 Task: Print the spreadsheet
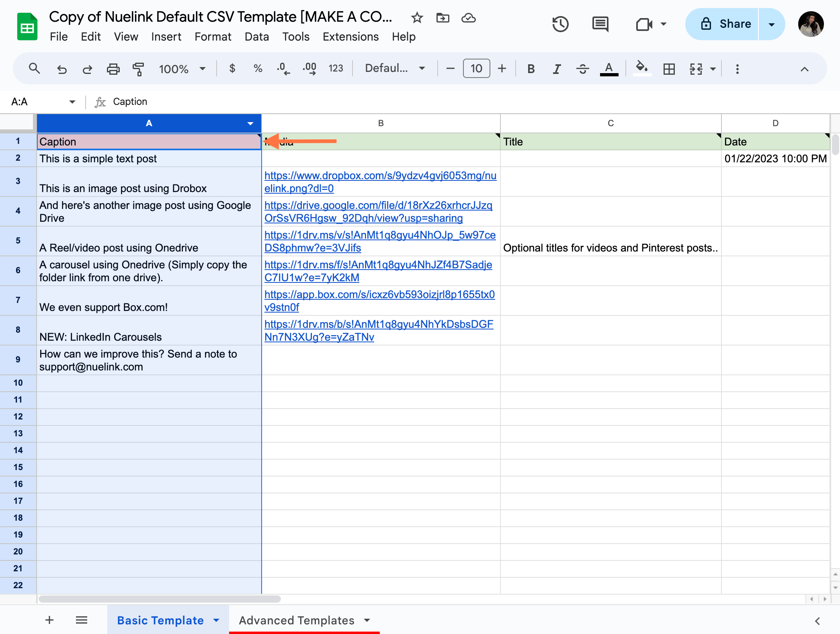[113, 69]
